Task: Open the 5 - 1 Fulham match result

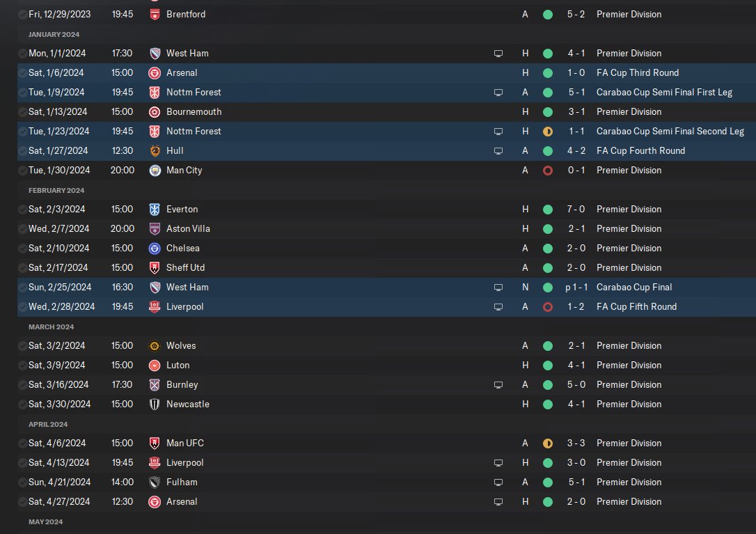Action: click(576, 482)
